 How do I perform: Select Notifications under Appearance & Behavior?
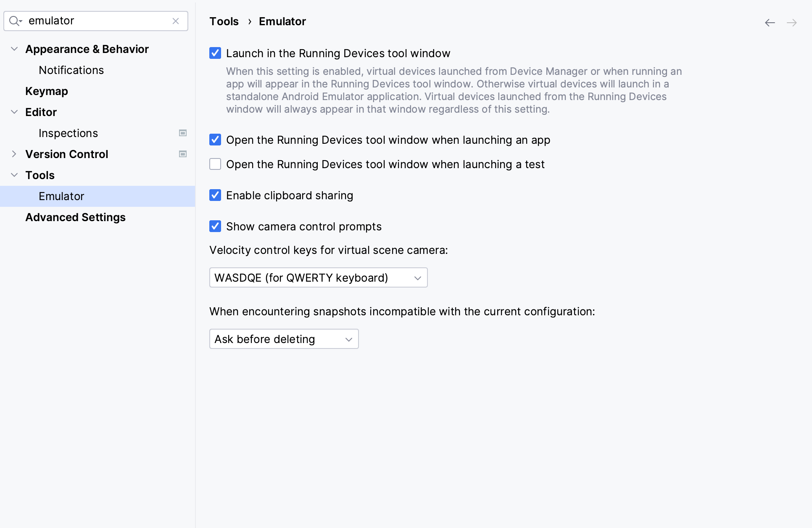coord(71,70)
